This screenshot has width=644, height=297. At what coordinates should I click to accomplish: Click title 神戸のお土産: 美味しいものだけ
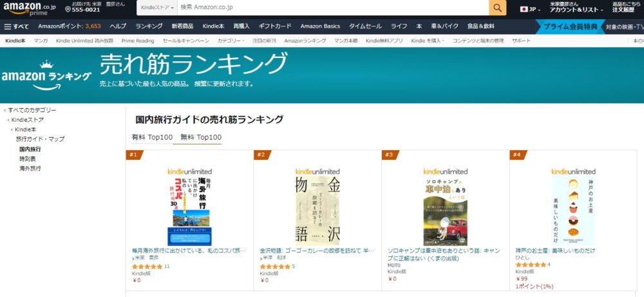click(555, 251)
